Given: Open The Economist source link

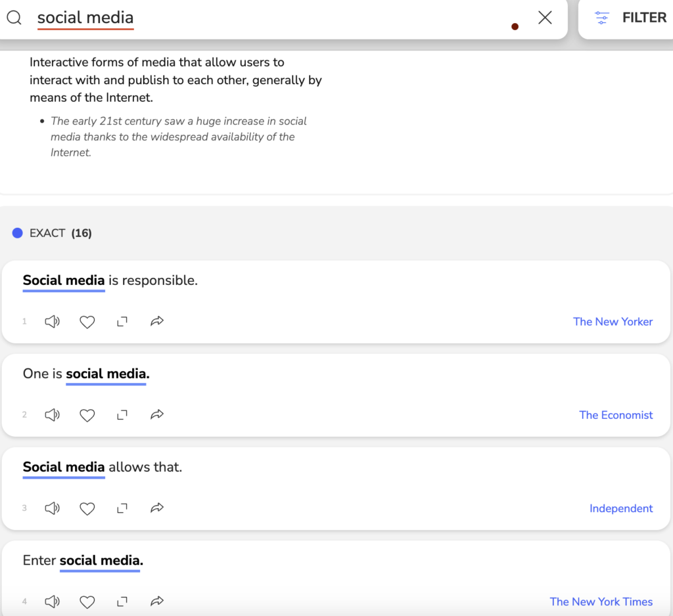Looking at the screenshot, I should tap(616, 415).
